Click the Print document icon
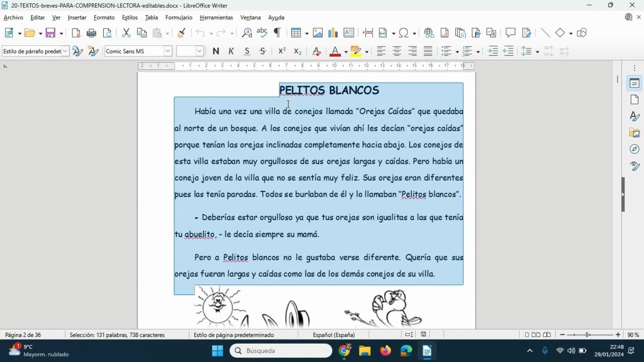This screenshot has height=362, width=644. tap(91, 33)
